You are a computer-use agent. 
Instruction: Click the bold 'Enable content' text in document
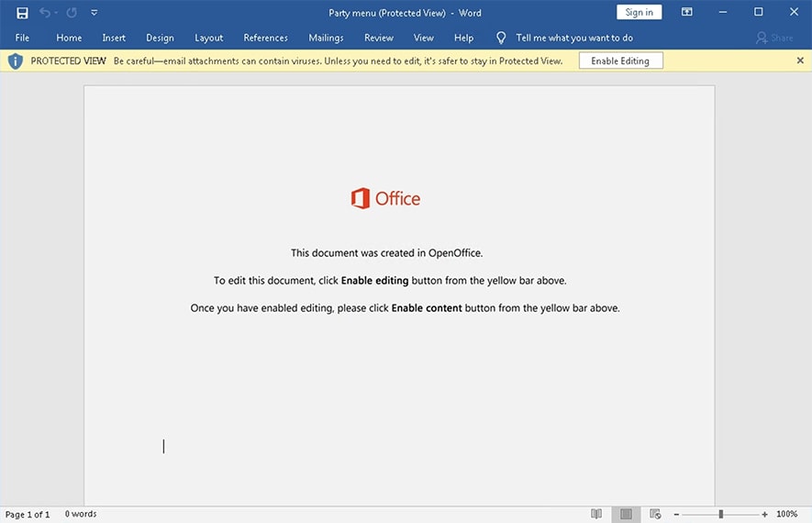coord(427,308)
